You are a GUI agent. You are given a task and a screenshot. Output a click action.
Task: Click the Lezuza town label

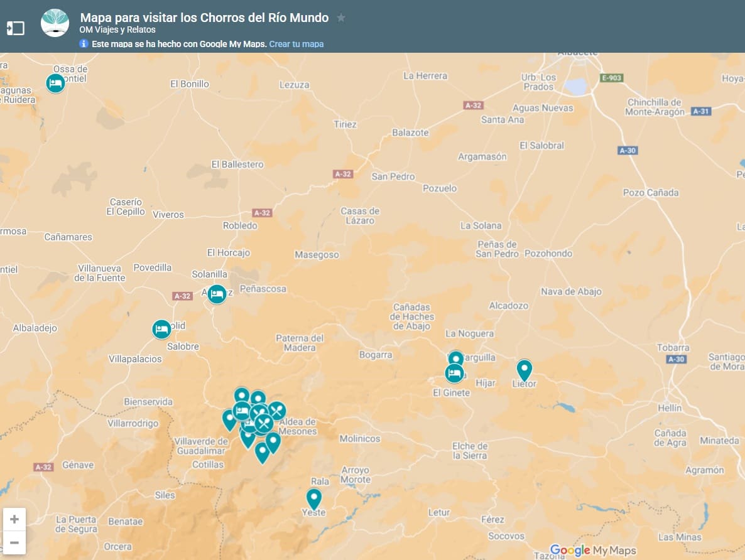294,85
